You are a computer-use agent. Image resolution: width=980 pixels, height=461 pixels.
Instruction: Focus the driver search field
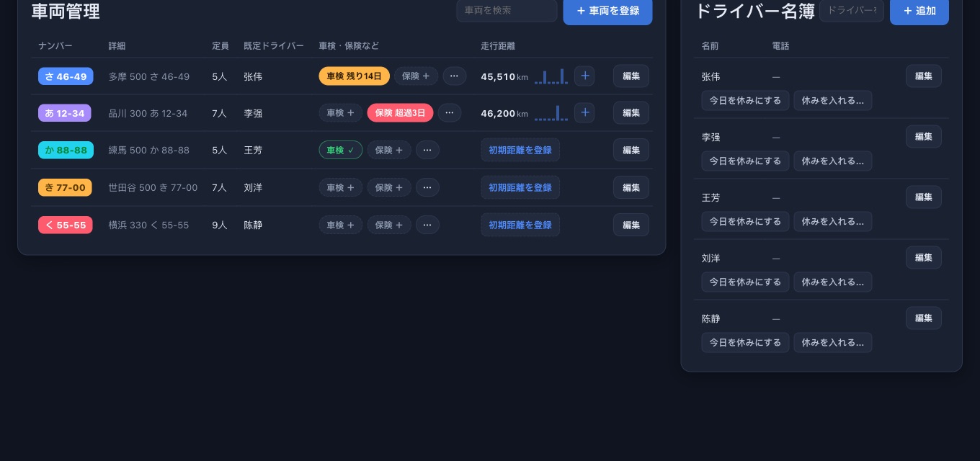tap(852, 10)
